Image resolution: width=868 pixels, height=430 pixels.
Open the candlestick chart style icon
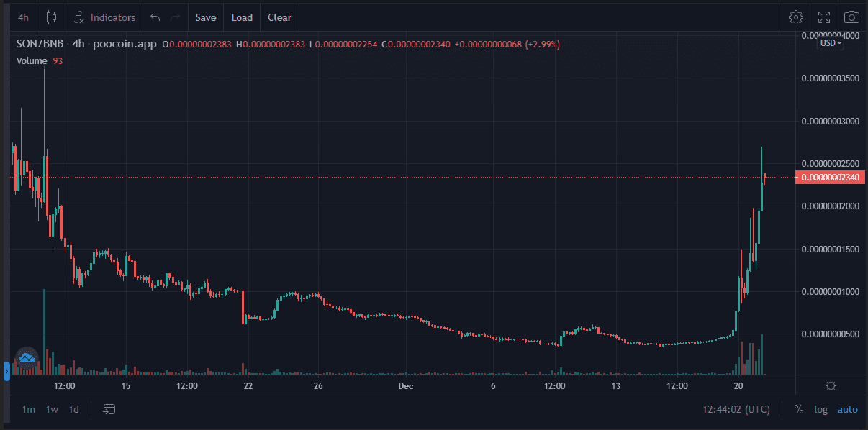50,17
